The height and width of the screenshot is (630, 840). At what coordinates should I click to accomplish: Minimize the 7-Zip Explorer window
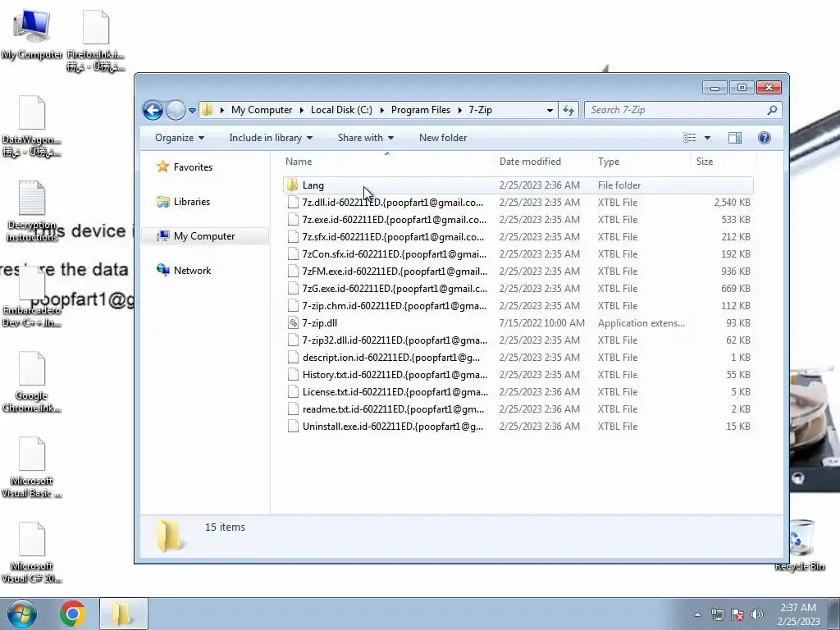coord(714,87)
